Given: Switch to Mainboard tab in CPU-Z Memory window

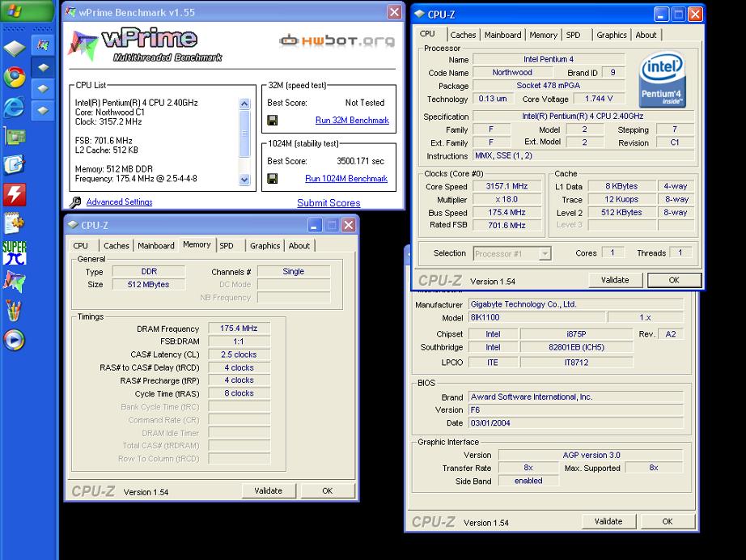Looking at the screenshot, I should tap(156, 245).
